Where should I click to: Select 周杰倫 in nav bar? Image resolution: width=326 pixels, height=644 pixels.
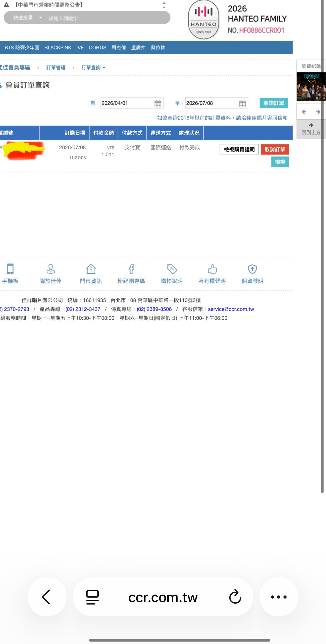tap(119, 48)
